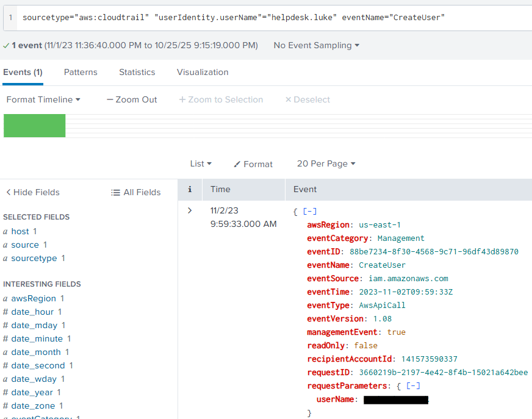Collapse the event JSON [-] toggle
The width and height of the screenshot is (532, 419).
(310, 212)
